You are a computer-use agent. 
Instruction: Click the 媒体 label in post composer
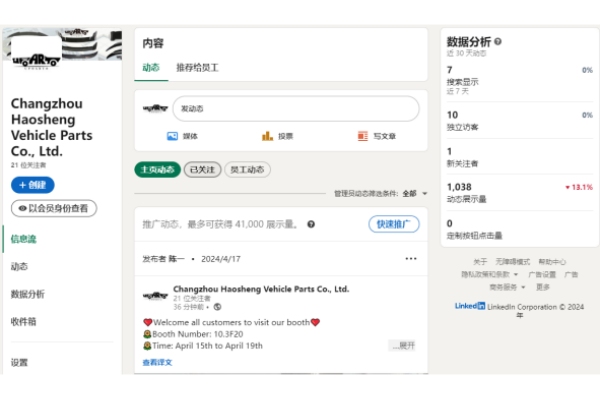pos(190,136)
